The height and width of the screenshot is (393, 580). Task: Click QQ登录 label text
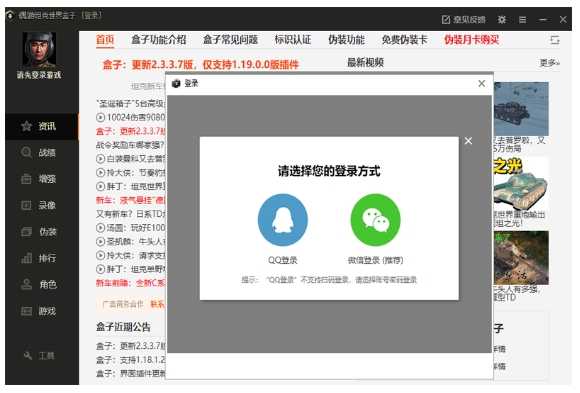[x=283, y=260]
